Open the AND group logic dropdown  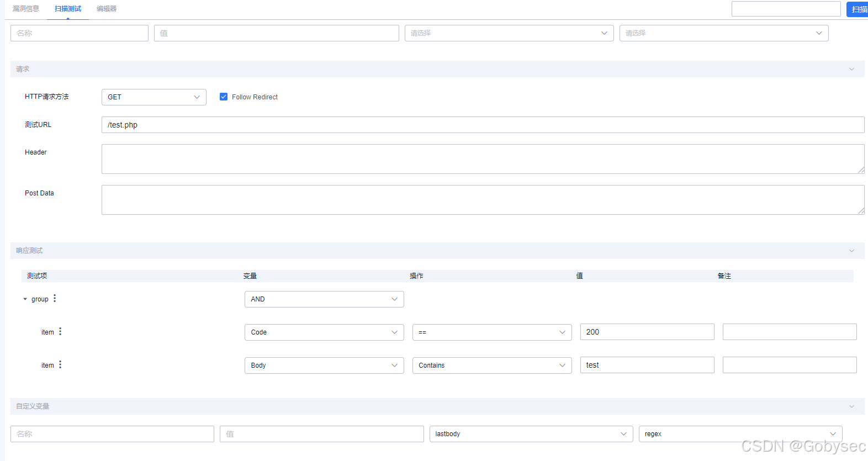pos(324,299)
